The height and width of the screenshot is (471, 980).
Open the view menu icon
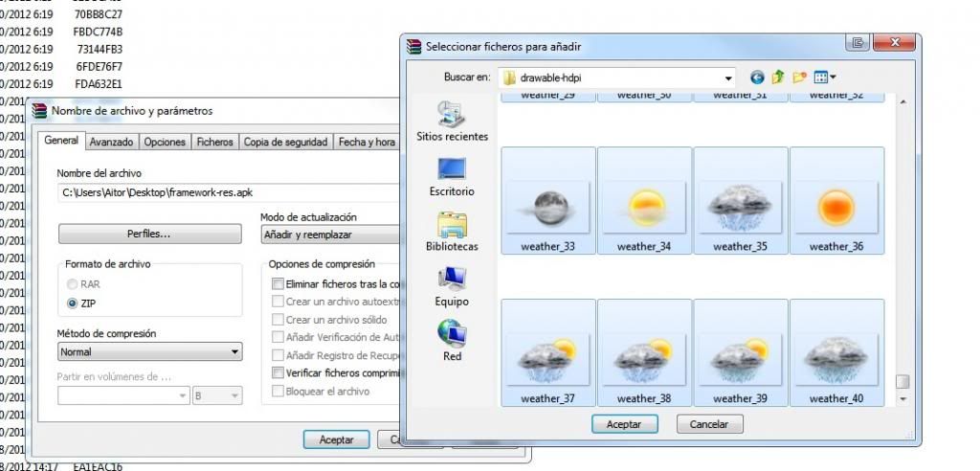point(825,77)
